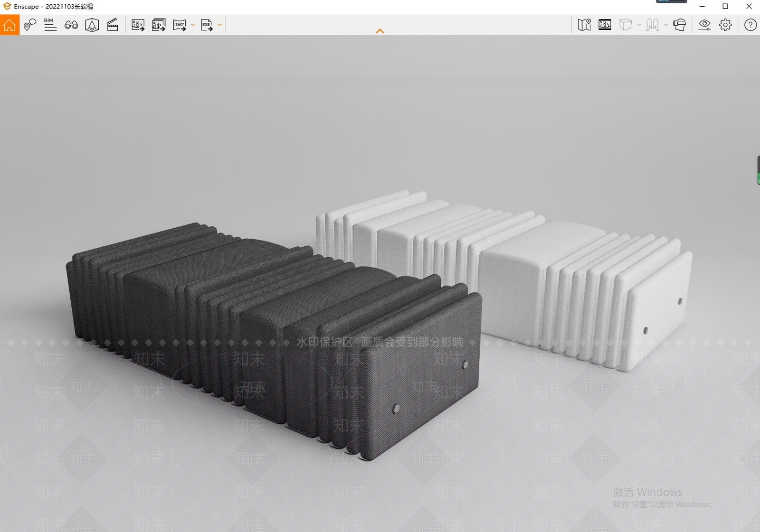
Task: Maximize the Enscape window
Action: (725, 7)
